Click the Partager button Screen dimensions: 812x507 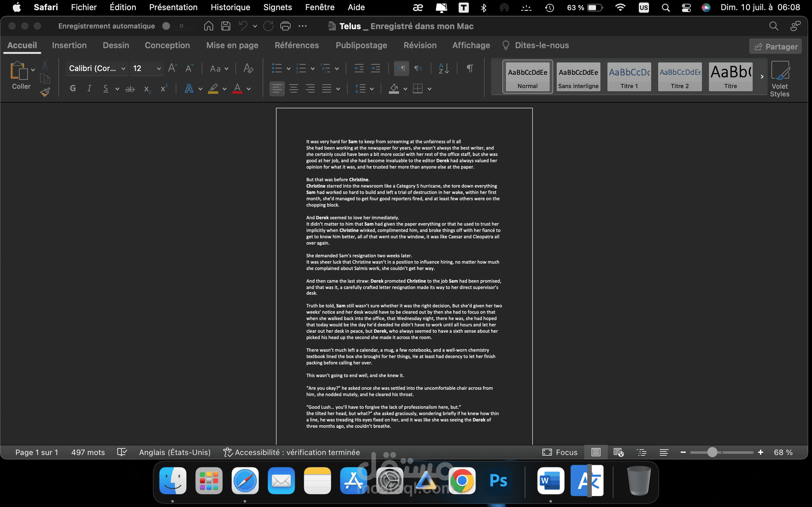click(776, 46)
